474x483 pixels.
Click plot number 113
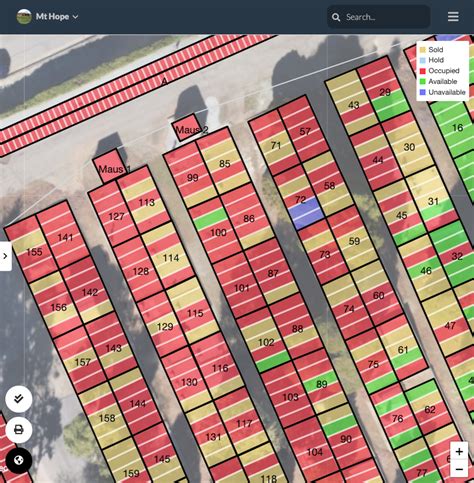tap(147, 202)
